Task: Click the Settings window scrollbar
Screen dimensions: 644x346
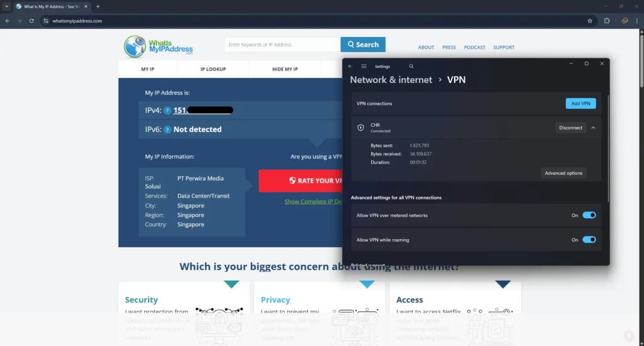Action: (x=608, y=148)
